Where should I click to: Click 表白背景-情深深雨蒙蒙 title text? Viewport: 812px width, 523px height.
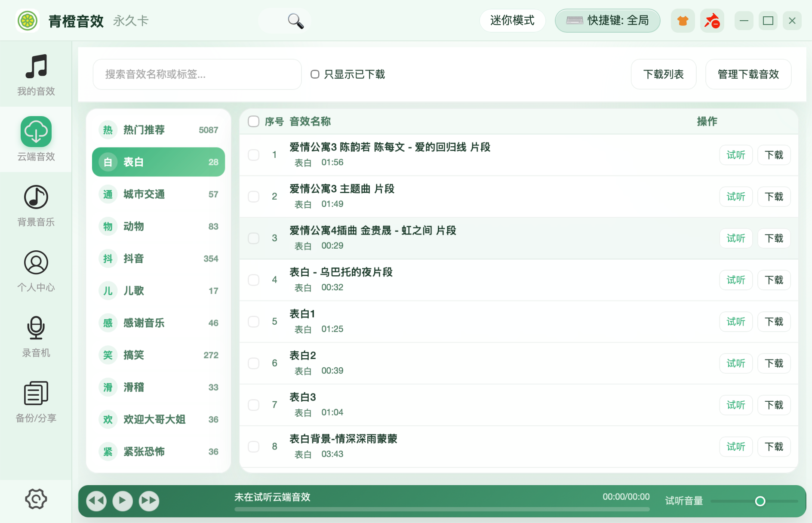[343, 439]
